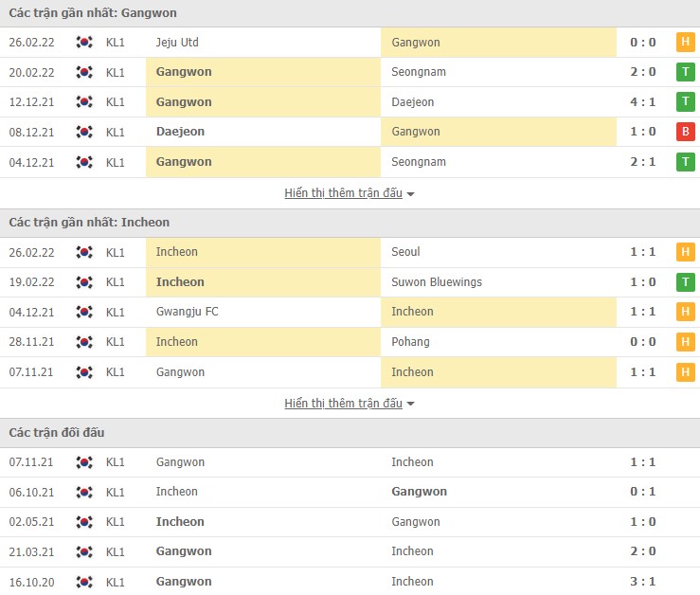The height and width of the screenshot is (595, 700).
Task: Click flag icon on the 16.10.20 match row
Action: 85,582
